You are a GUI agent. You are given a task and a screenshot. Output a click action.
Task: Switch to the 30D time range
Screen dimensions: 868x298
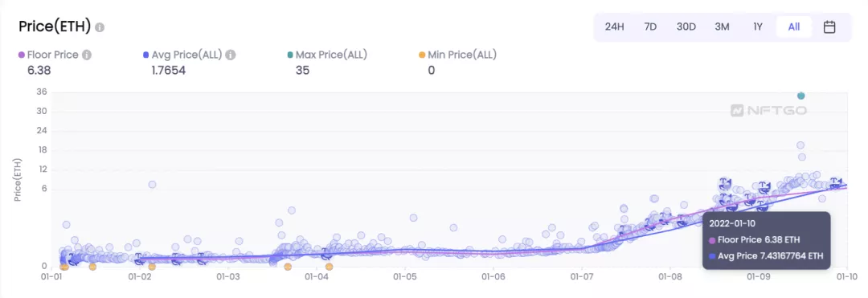tap(686, 27)
